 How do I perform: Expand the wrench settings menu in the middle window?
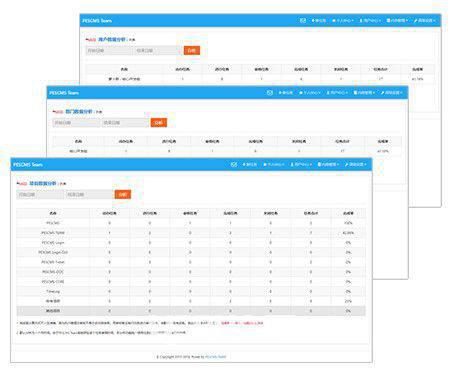pos(391,93)
